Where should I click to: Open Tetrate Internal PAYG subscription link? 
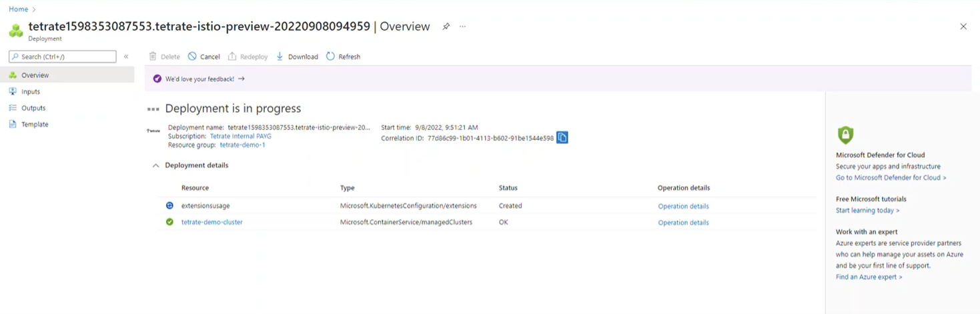(x=240, y=136)
